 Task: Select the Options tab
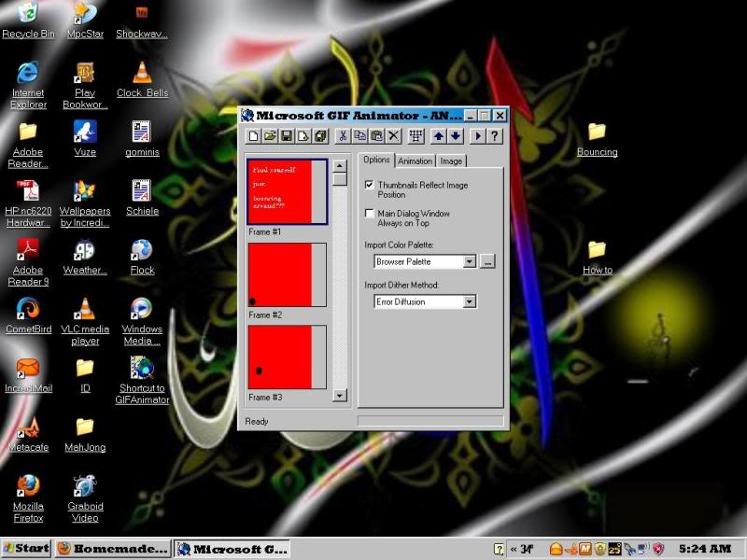click(x=376, y=160)
